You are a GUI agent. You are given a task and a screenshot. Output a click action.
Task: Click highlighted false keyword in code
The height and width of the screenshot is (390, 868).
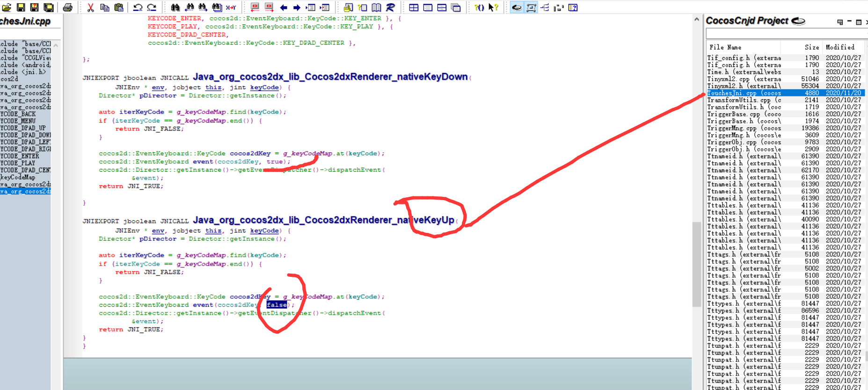pyautogui.click(x=277, y=305)
